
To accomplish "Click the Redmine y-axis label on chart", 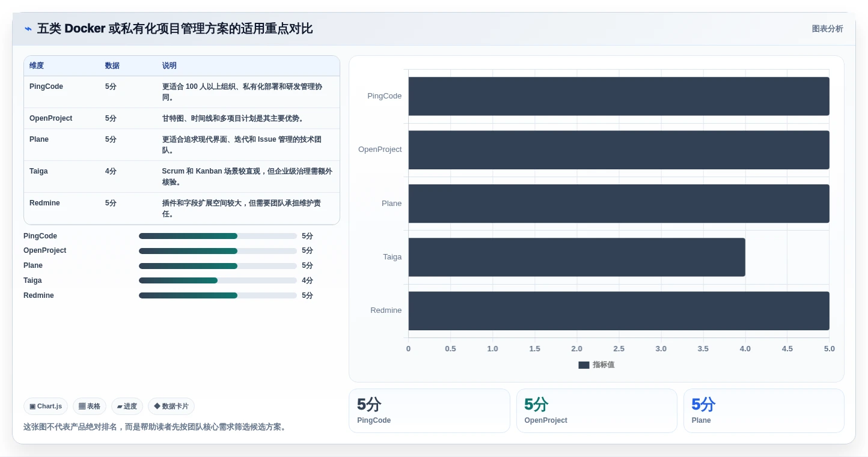I will coord(386,310).
